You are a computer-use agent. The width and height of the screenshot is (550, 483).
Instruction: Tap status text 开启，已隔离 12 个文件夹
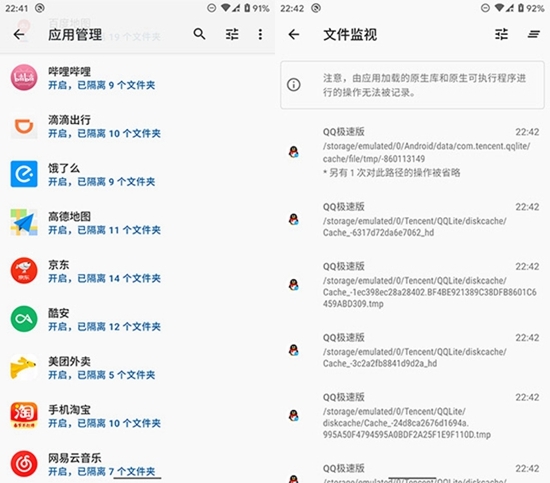point(104,327)
